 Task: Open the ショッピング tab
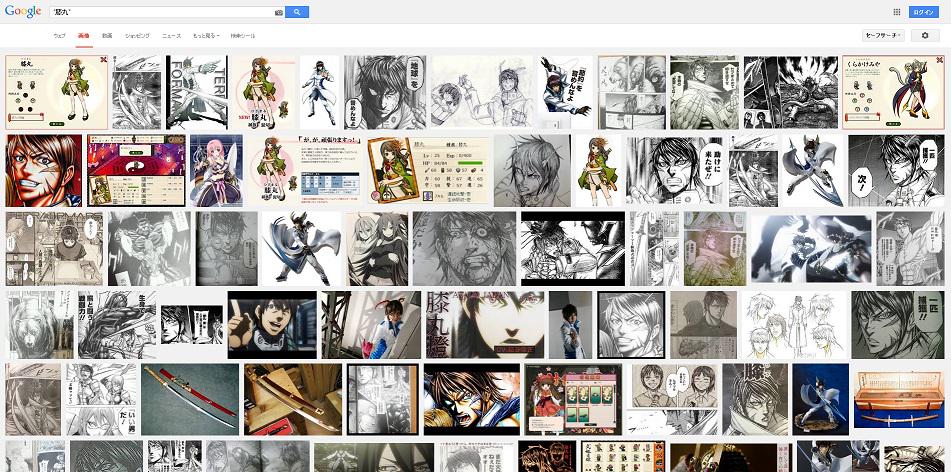(x=137, y=36)
